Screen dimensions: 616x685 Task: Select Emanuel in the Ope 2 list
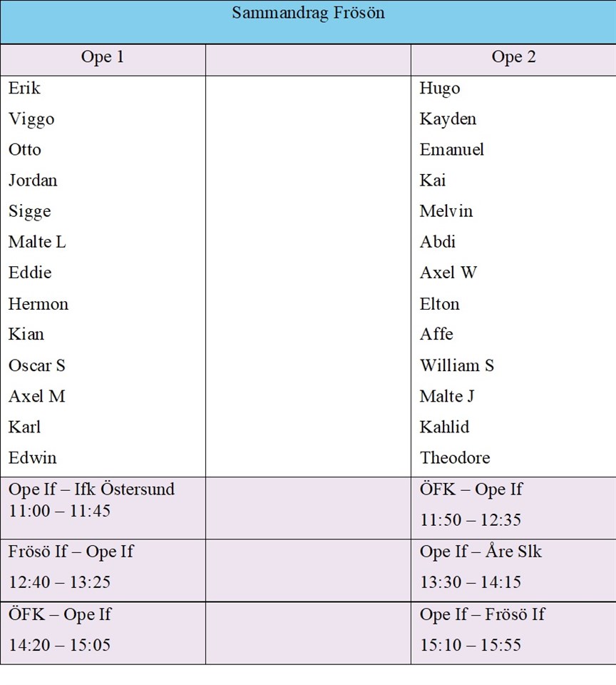pos(452,150)
